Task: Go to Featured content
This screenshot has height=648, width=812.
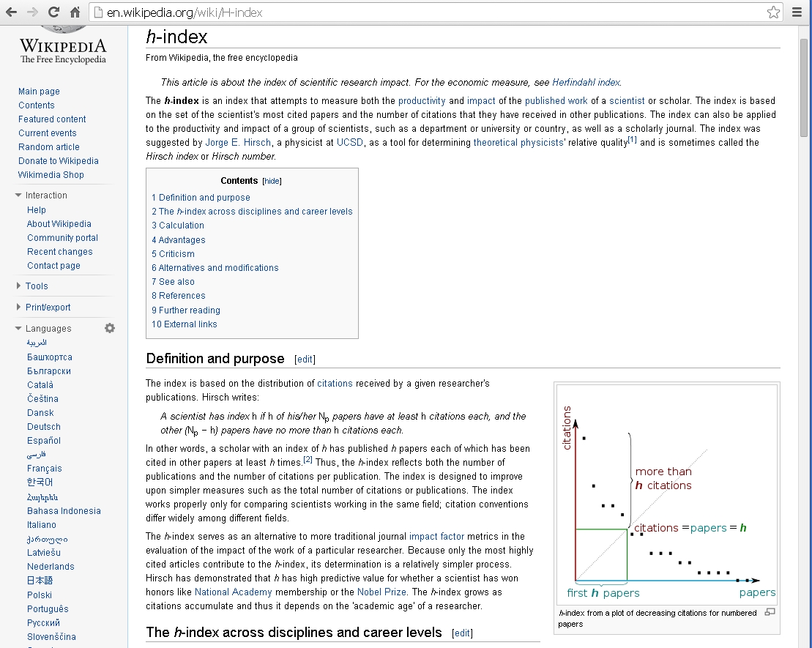Action: click(x=52, y=119)
